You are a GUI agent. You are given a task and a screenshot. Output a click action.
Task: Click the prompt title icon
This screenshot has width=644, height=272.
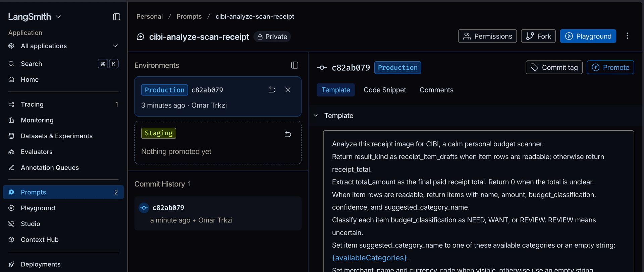(141, 37)
